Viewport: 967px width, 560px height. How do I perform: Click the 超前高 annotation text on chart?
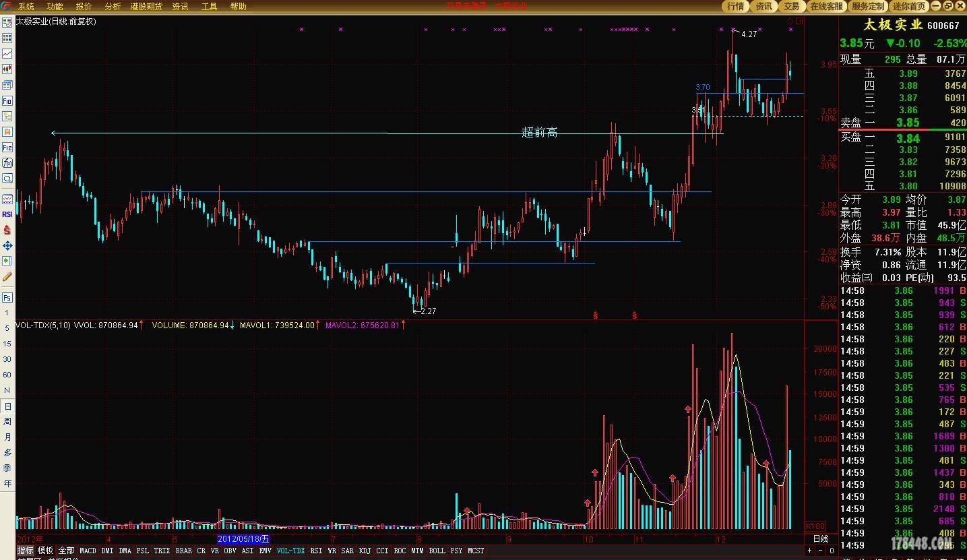[x=540, y=133]
